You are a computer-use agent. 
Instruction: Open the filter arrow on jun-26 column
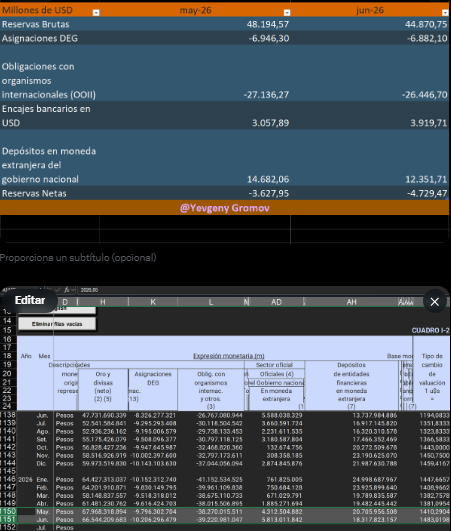coord(445,13)
